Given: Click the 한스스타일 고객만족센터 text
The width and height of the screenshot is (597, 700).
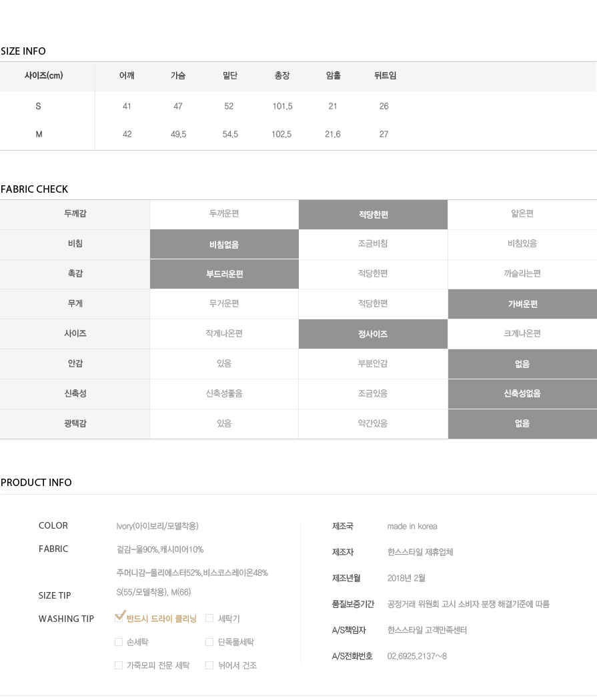Looking at the screenshot, I should click(x=427, y=630).
